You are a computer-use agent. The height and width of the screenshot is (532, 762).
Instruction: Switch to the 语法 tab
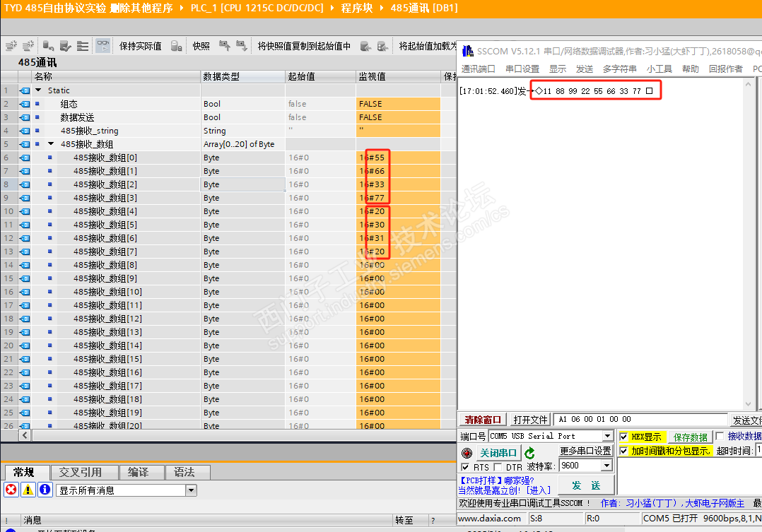pyautogui.click(x=188, y=472)
